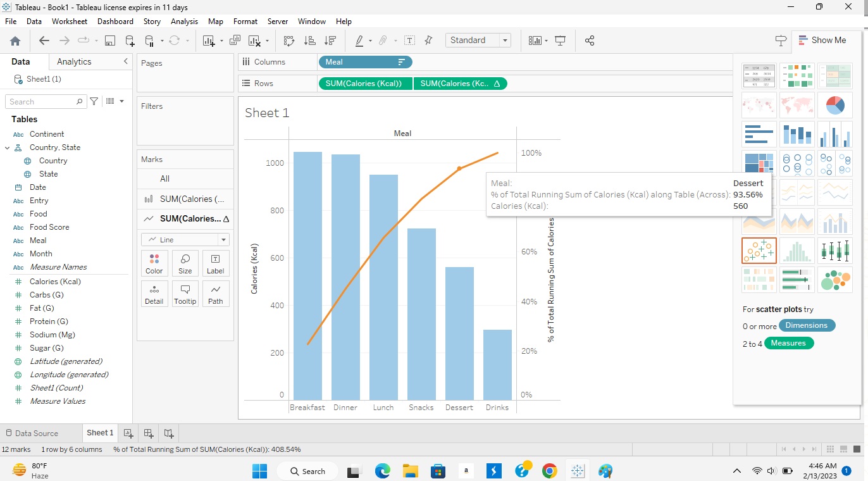Open the data guide icon beside Show Me
The width and height of the screenshot is (868, 481).
pyautogui.click(x=781, y=41)
